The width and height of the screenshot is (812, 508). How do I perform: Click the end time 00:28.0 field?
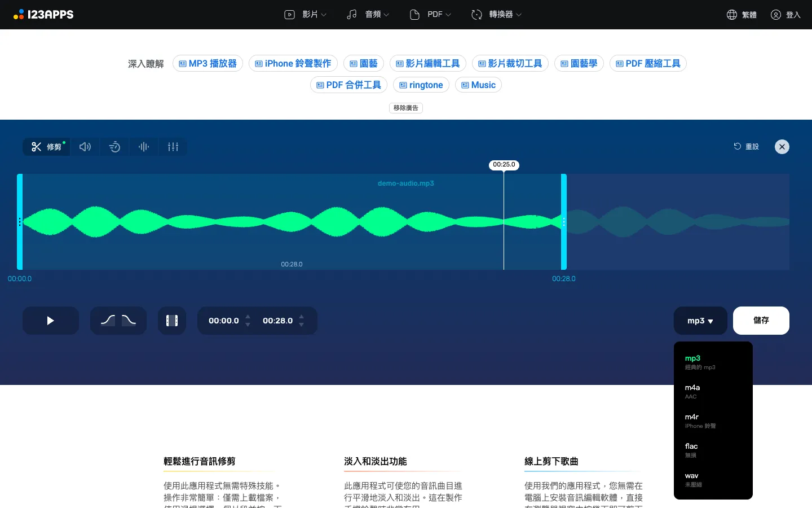278,321
